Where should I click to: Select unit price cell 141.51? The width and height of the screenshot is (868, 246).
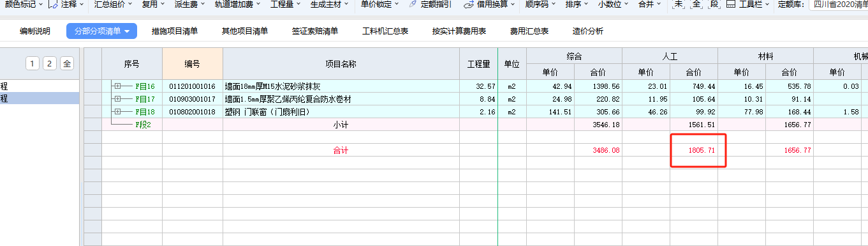550,112
